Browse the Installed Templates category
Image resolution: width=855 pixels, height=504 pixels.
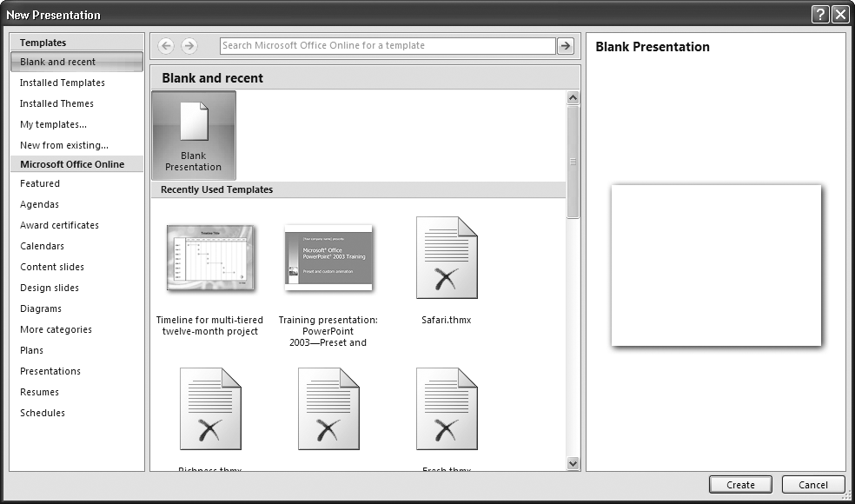[x=62, y=83]
